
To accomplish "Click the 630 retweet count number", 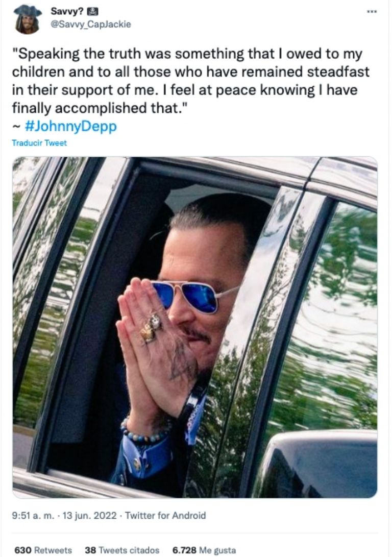I will [x=23, y=550].
